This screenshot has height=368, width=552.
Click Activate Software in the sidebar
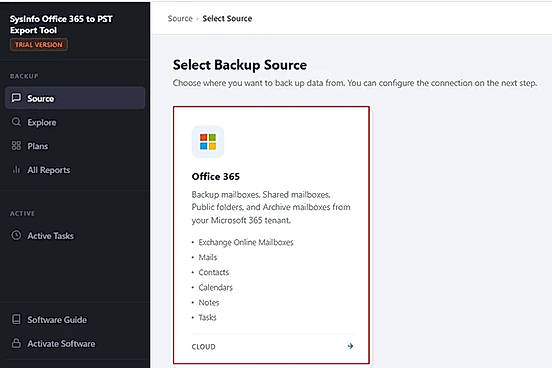(x=75, y=343)
